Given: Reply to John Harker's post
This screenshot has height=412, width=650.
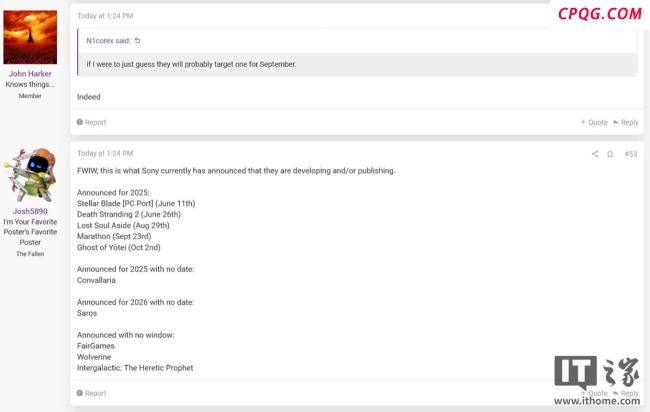Looking at the screenshot, I should 626,122.
